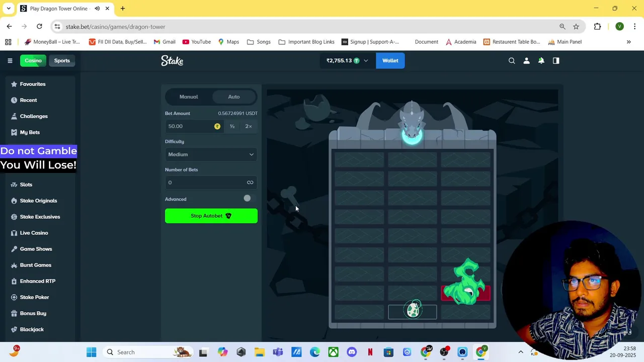Open Xbox app from the taskbar
644x362 pixels.
pos(333,352)
